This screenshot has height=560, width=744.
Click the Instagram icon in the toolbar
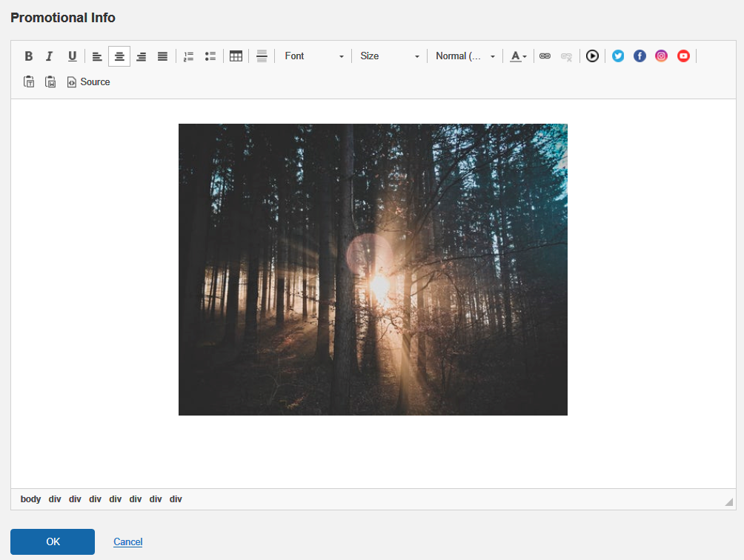coord(661,56)
